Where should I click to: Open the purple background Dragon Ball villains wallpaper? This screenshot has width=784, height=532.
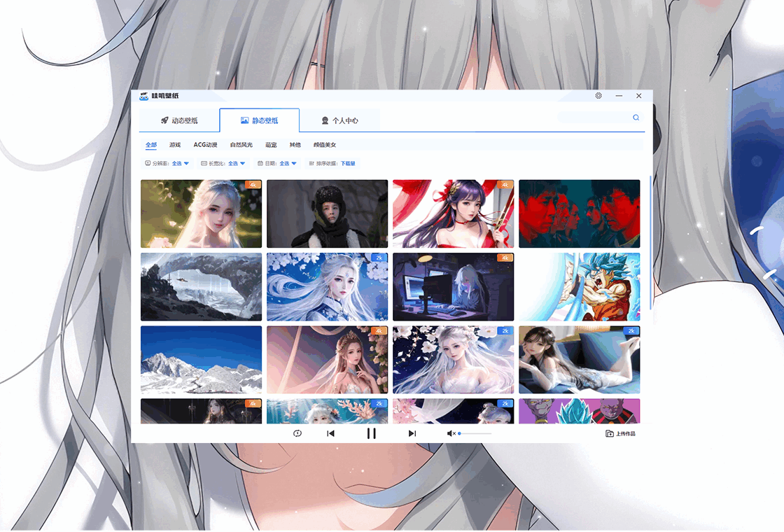click(x=579, y=411)
